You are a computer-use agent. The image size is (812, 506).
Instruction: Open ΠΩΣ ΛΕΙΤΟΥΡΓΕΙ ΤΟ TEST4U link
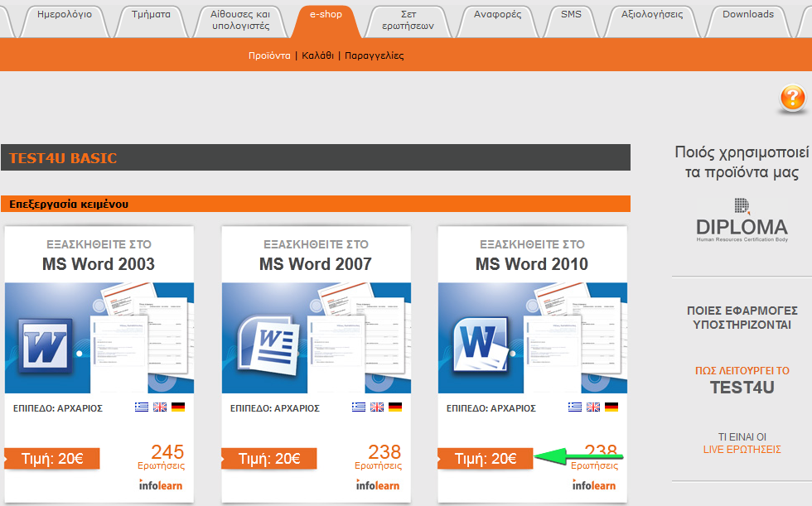(742, 380)
